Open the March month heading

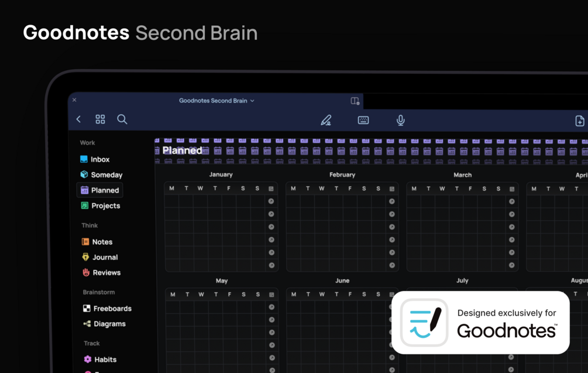point(462,175)
